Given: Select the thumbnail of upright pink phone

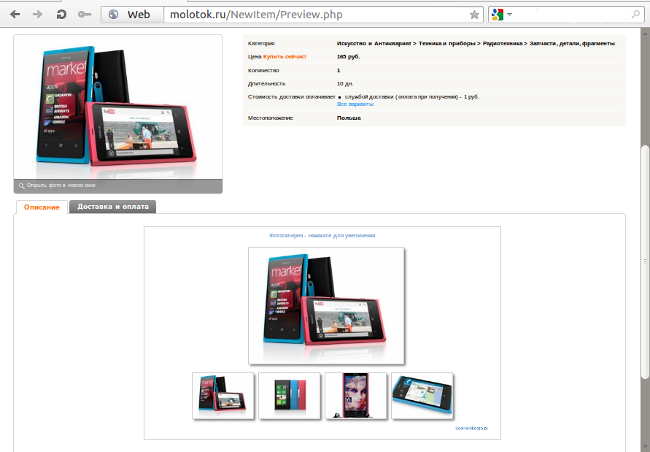Looking at the screenshot, I should pos(356,396).
